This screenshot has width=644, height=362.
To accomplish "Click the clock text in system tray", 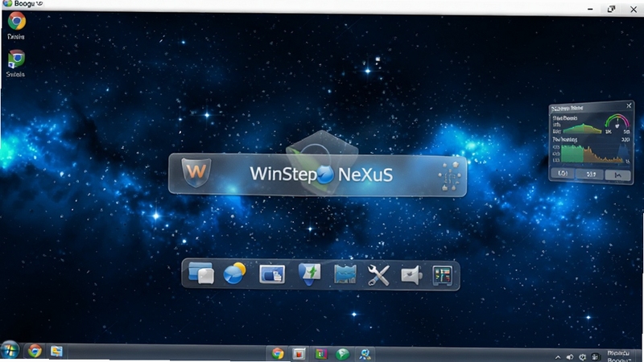I will pyautogui.click(x=618, y=356).
